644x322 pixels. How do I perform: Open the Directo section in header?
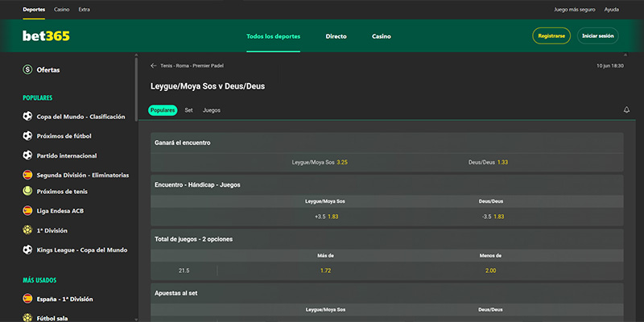(336, 36)
